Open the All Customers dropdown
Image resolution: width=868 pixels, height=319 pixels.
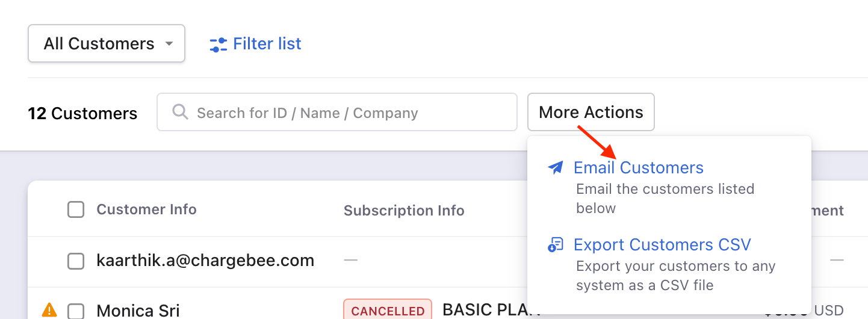point(99,44)
